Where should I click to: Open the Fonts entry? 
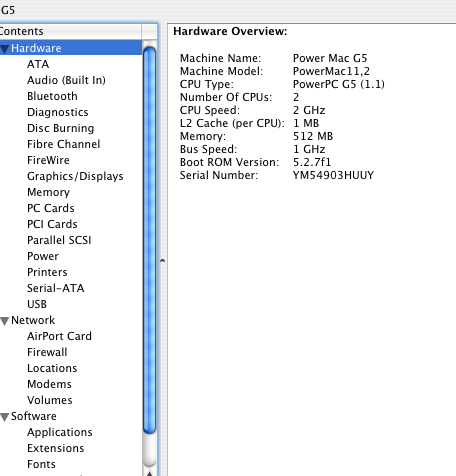41,464
